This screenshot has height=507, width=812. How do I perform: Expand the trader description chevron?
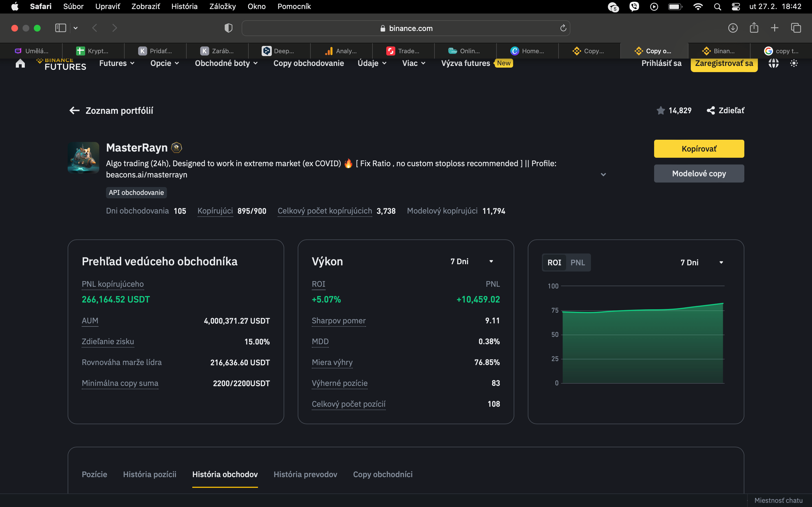coord(603,174)
